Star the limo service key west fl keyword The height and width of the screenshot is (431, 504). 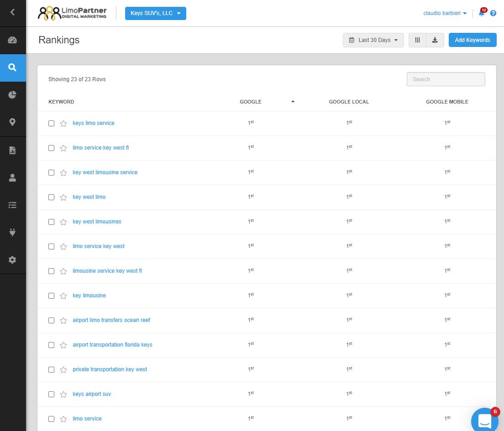(63, 148)
